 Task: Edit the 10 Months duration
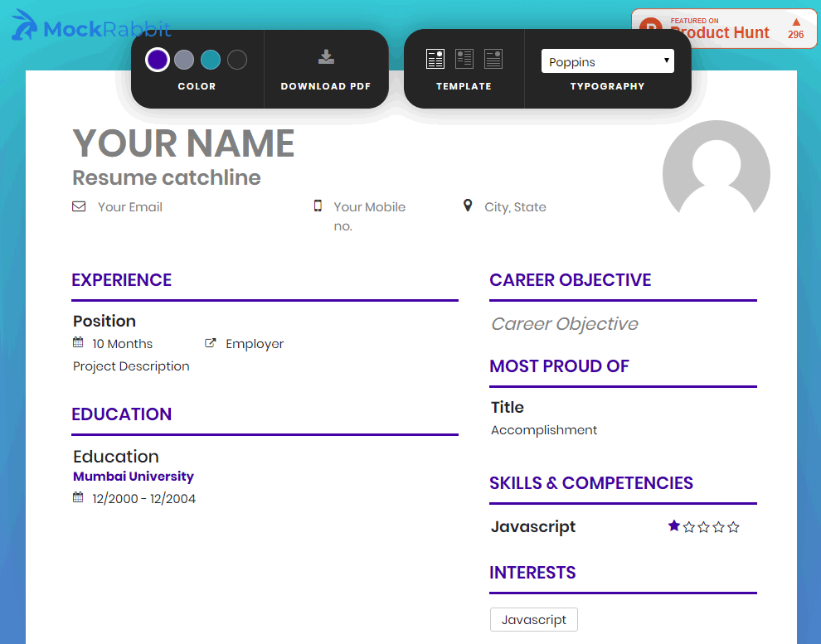coord(123,344)
